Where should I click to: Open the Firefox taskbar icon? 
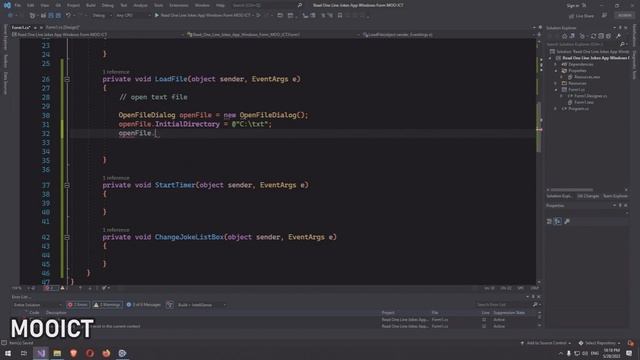106,353
